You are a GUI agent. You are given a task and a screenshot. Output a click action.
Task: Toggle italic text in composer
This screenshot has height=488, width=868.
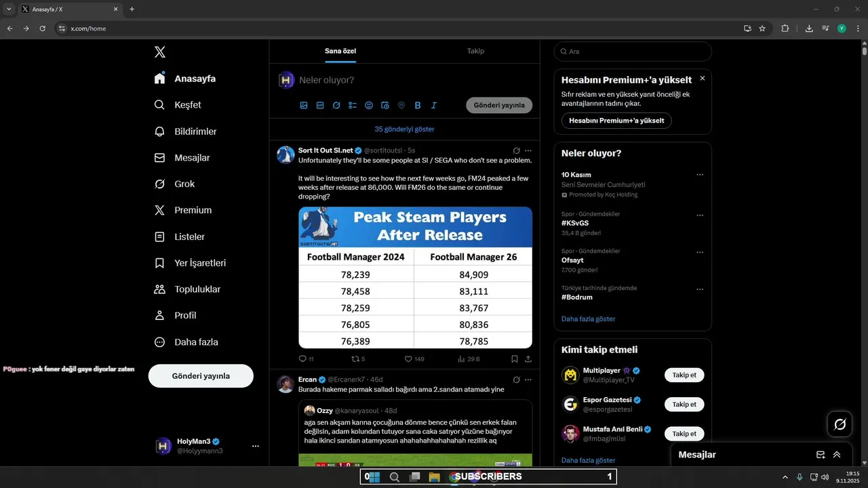click(434, 105)
